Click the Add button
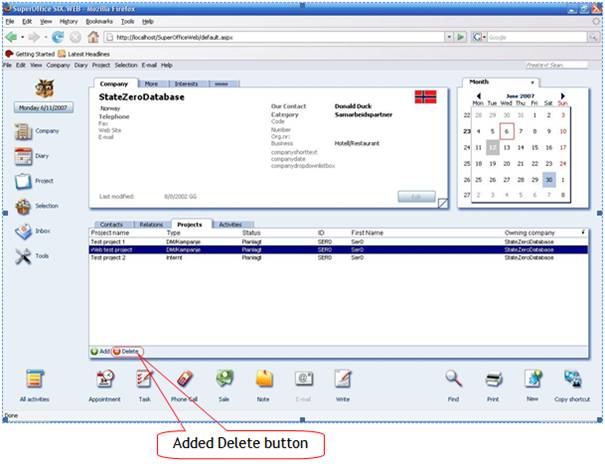This screenshot has height=464, width=605. (x=100, y=351)
